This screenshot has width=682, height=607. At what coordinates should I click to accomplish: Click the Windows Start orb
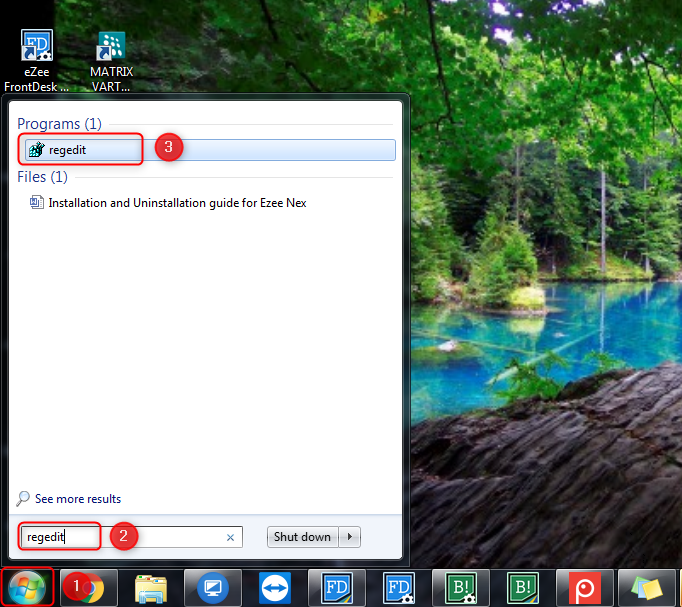27,587
